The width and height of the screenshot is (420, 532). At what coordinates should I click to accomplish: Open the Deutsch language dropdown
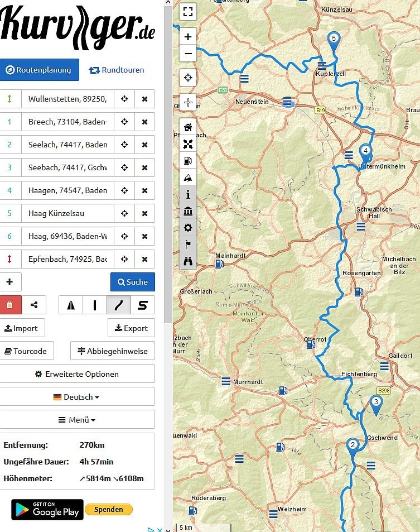click(x=77, y=397)
